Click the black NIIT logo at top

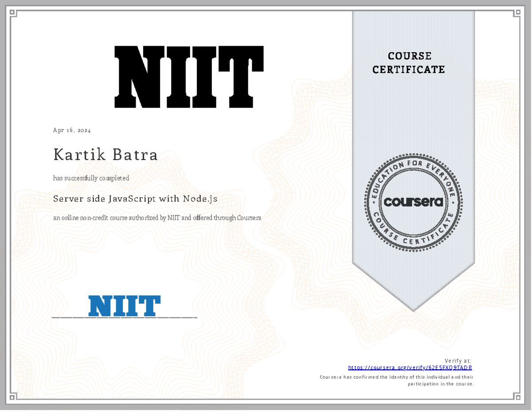[x=188, y=78]
